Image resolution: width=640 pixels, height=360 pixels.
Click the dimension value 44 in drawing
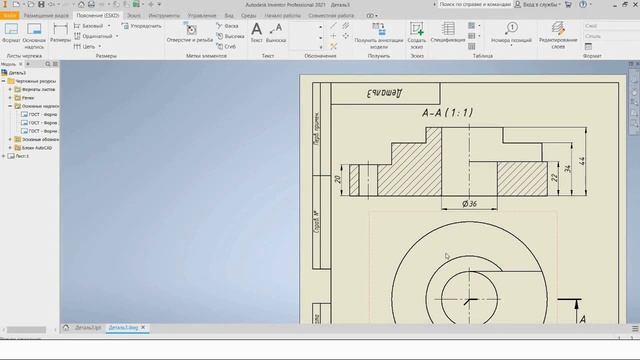(x=582, y=161)
